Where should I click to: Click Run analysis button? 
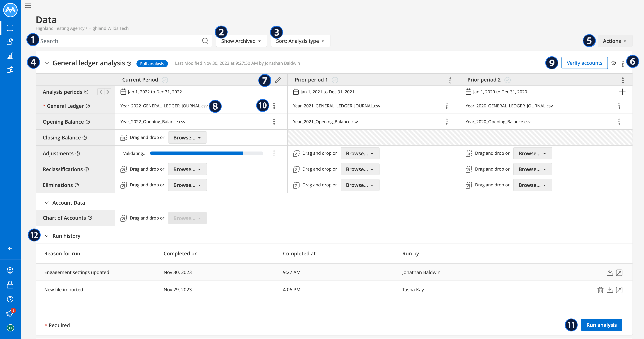pyautogui.click(x=601, y=325)
